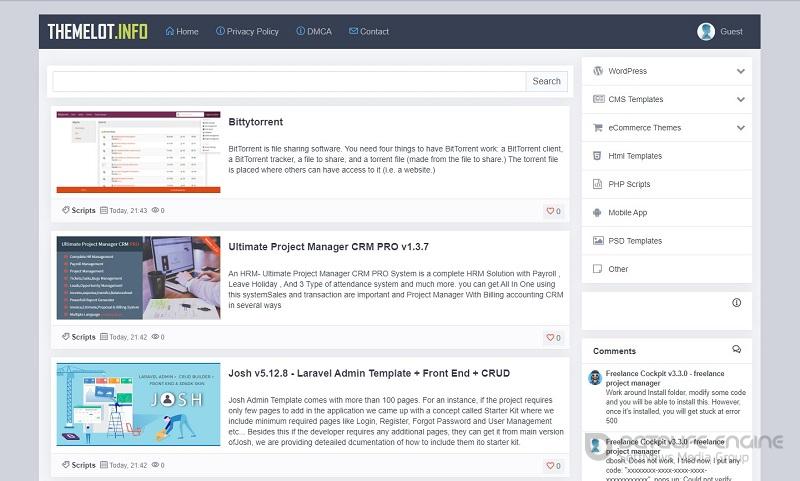The height and width of the screenshot is (481, 800).
Task: Click the Scripts tag under Bittytorrent
Action: [x=83, y=211]
